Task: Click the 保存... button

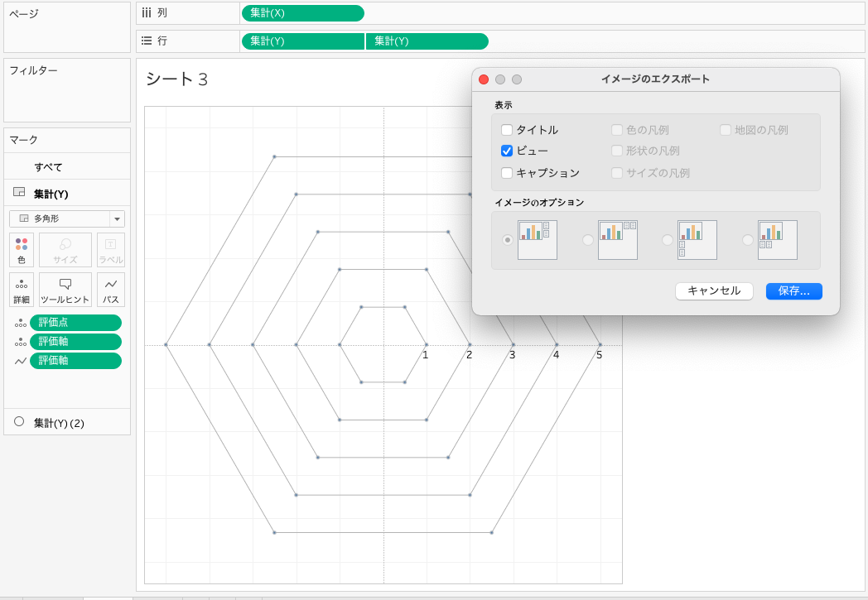Action: click(793, 291)
